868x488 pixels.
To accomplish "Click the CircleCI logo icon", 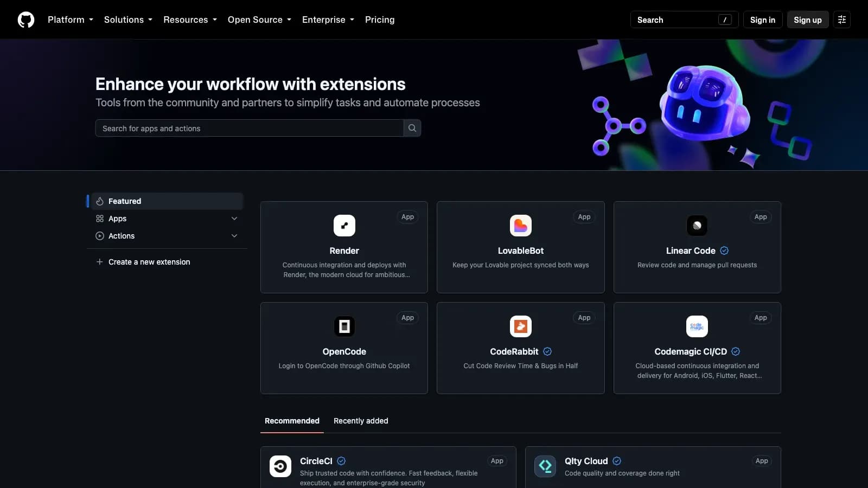I will pyautogui.click(x=280, y=466).
